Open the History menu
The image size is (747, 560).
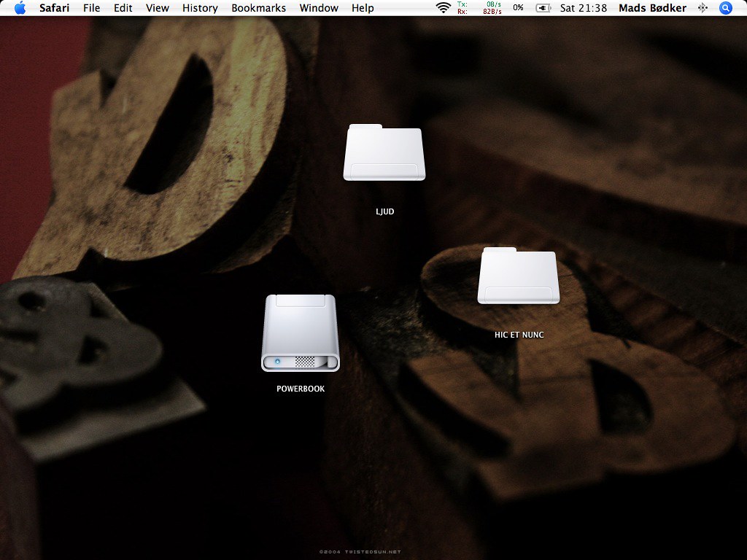coord(200,8)
